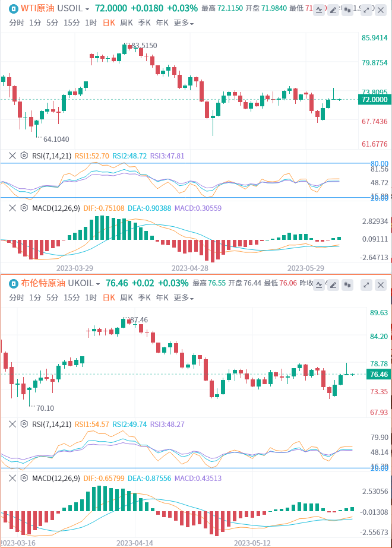Switch Brent chart to 分时 view
Viewport: 392px width, 548px height.
coord(17,298)
